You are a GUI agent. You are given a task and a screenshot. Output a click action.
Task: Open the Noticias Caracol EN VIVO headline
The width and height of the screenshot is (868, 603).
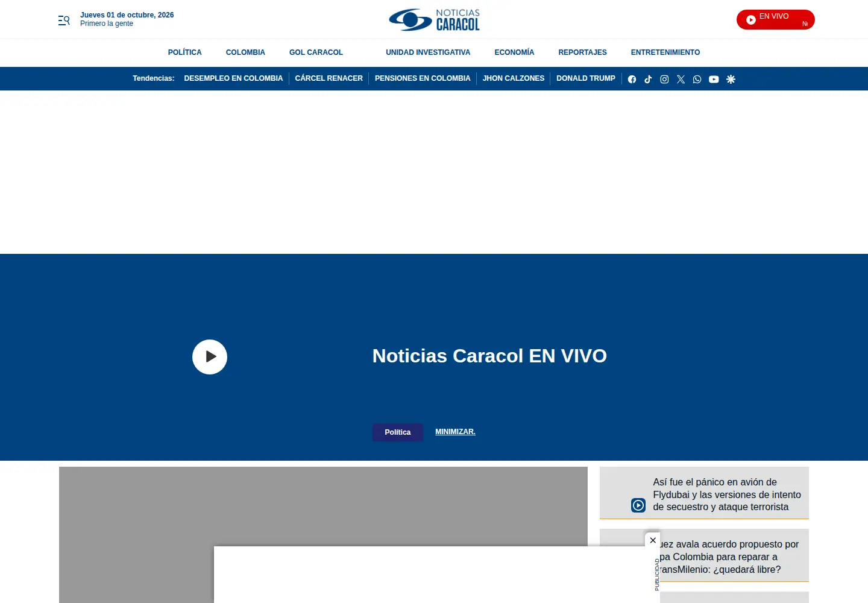[489, 356]
